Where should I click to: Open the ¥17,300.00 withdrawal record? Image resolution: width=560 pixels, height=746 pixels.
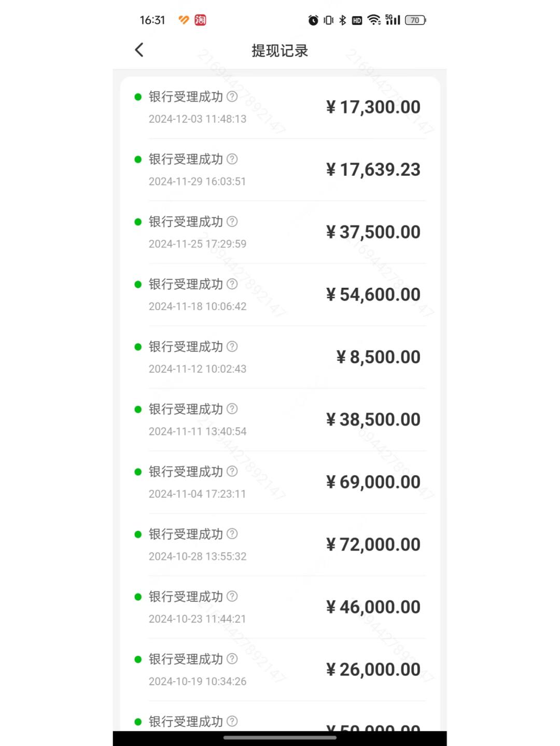[x=280, y=107]
